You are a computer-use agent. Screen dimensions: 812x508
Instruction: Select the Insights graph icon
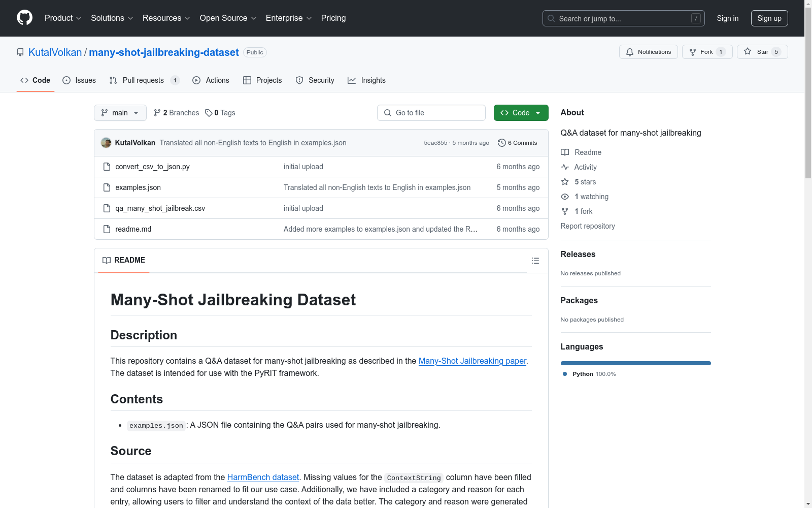click(352, 80)
